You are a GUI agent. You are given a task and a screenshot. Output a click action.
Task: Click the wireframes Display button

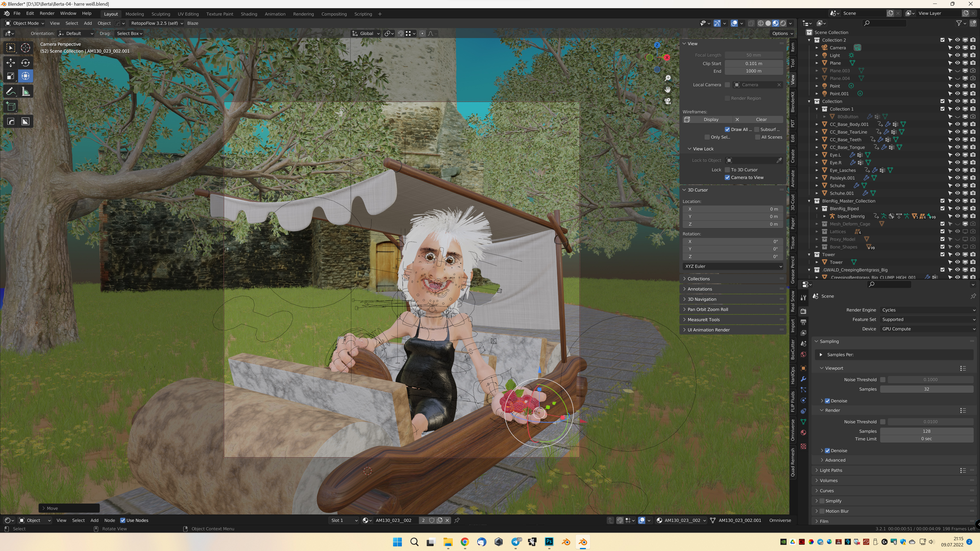point(711,119)
